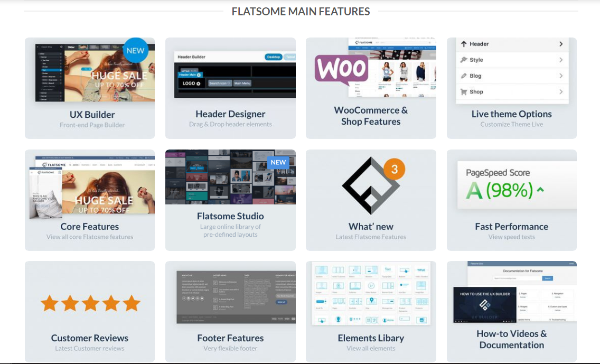
Task: Open the Elements Libary title
Action: [371, 338]
